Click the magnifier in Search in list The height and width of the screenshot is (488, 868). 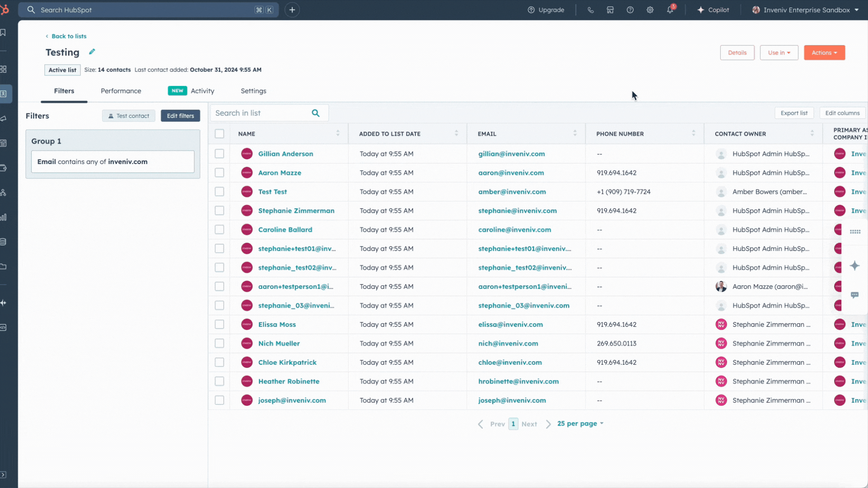(x=316, y=113)
